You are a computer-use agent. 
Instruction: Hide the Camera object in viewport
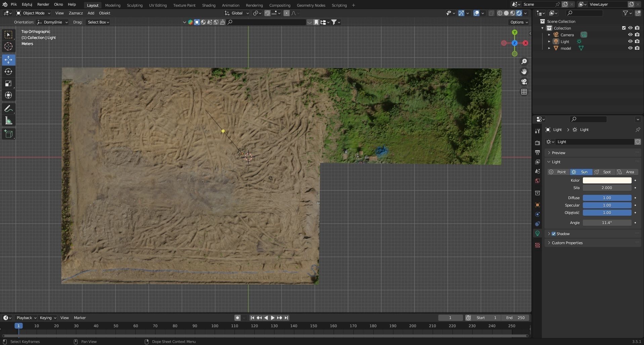click(630, 35)
